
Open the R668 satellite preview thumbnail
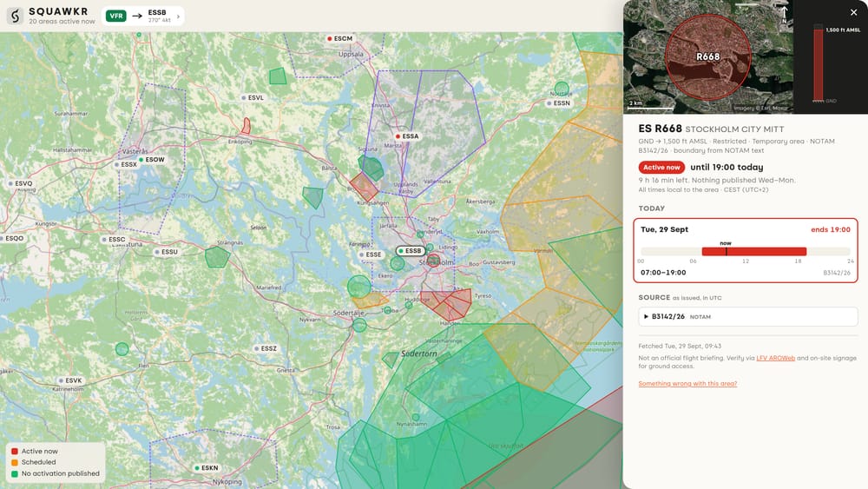pos(708,57)
